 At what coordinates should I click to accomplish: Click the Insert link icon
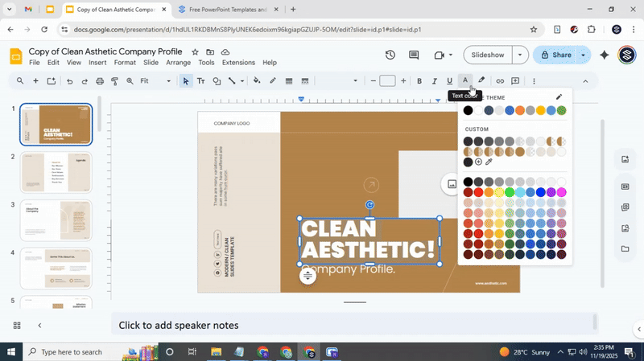pos(500,80)
